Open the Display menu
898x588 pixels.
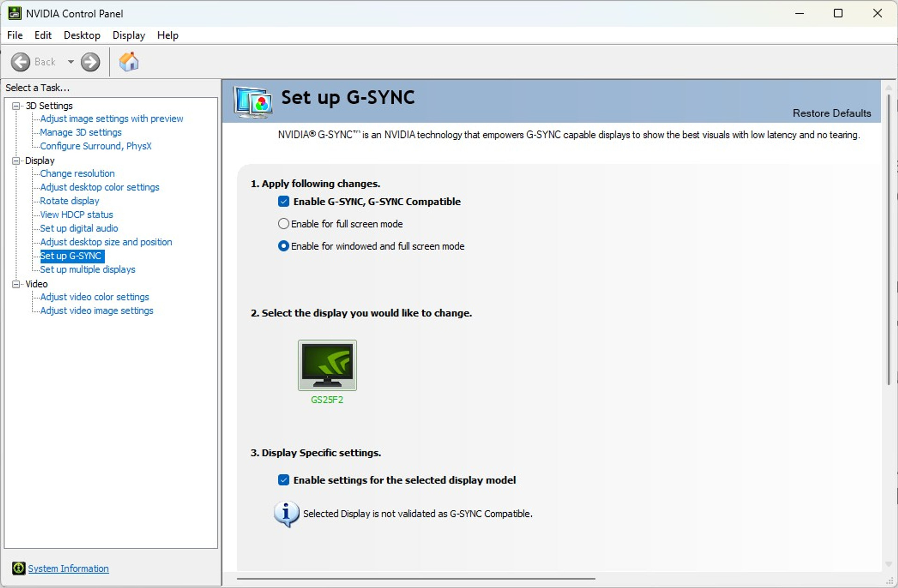coord(129,35)
